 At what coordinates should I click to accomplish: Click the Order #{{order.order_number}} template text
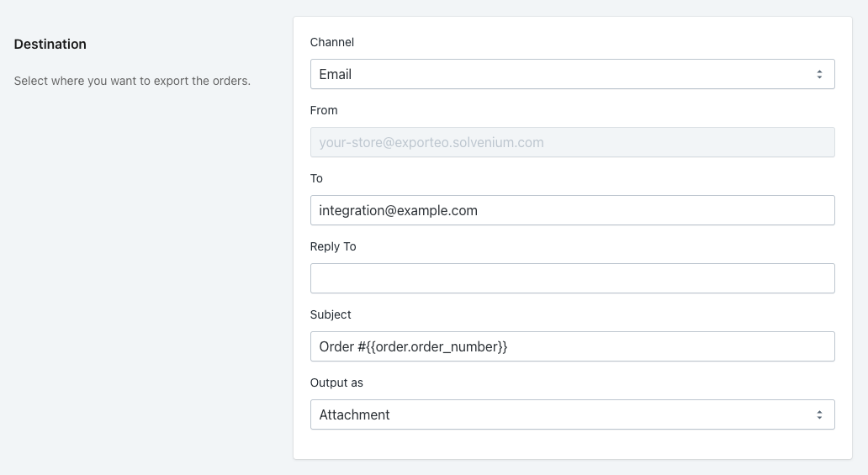coord(413,346)
